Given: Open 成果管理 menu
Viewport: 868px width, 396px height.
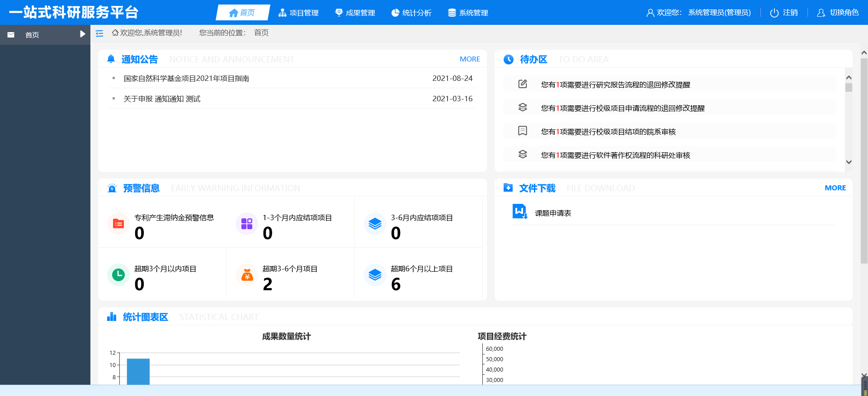Looking at the screenshot, I should click(x=355, y=13).
